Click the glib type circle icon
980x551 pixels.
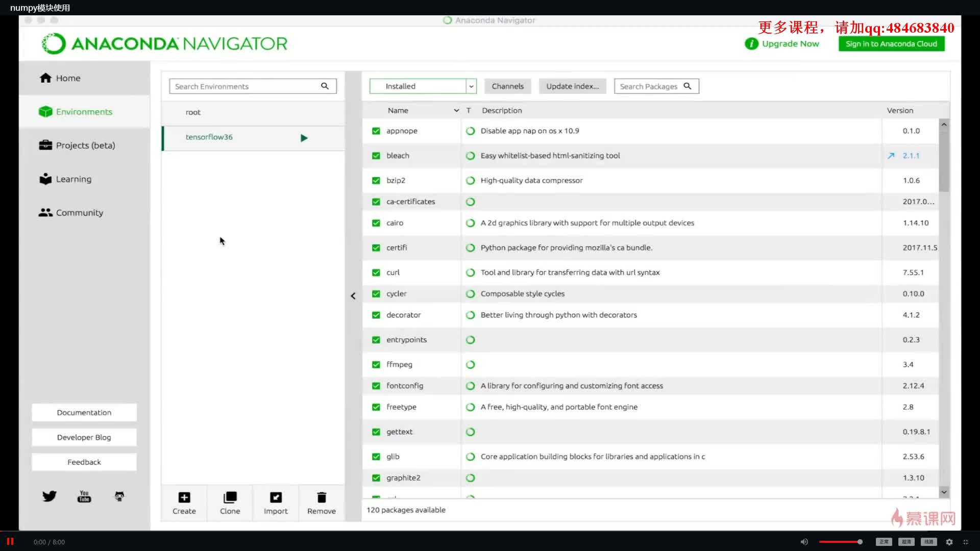coord(471,457)
